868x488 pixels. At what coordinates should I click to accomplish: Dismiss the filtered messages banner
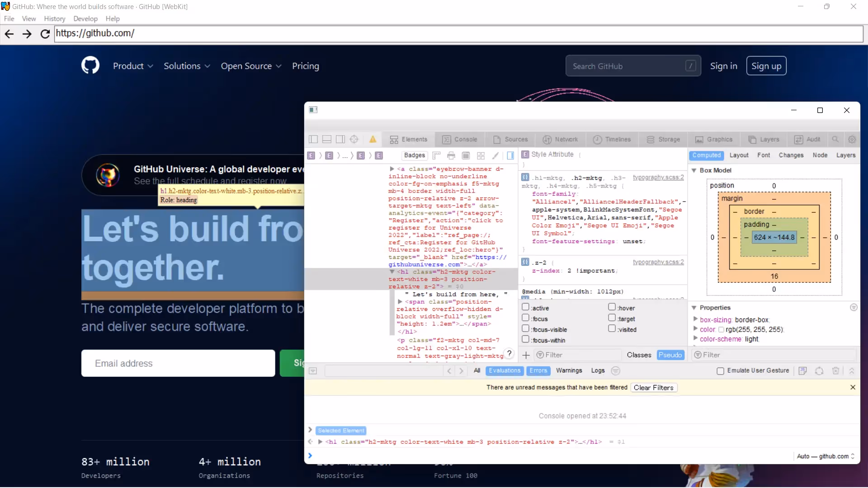[x=853, y=387]
